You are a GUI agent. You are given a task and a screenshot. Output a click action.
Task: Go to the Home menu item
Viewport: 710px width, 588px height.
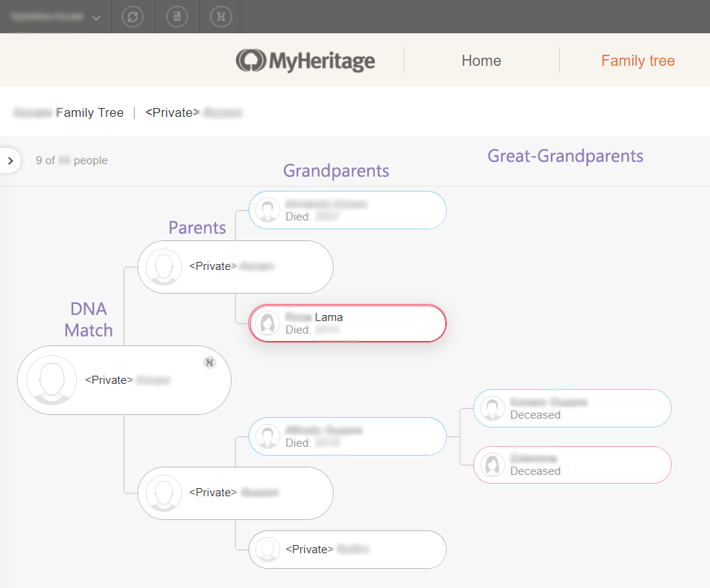coord(481,61)
